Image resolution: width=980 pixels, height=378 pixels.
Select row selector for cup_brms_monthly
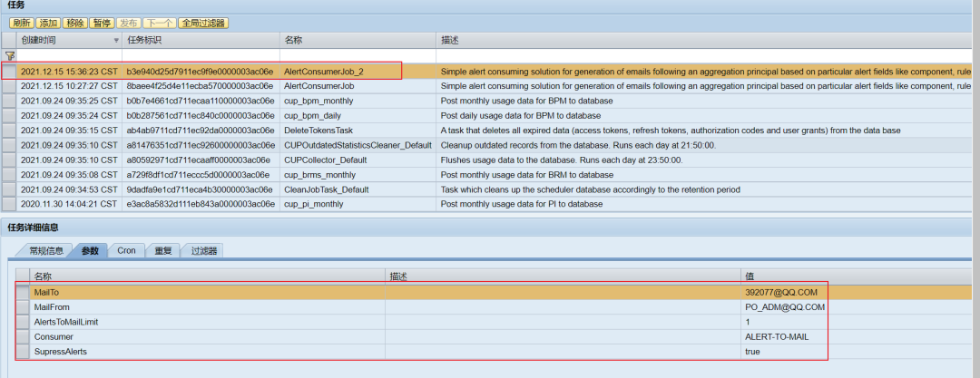(9, 174)
